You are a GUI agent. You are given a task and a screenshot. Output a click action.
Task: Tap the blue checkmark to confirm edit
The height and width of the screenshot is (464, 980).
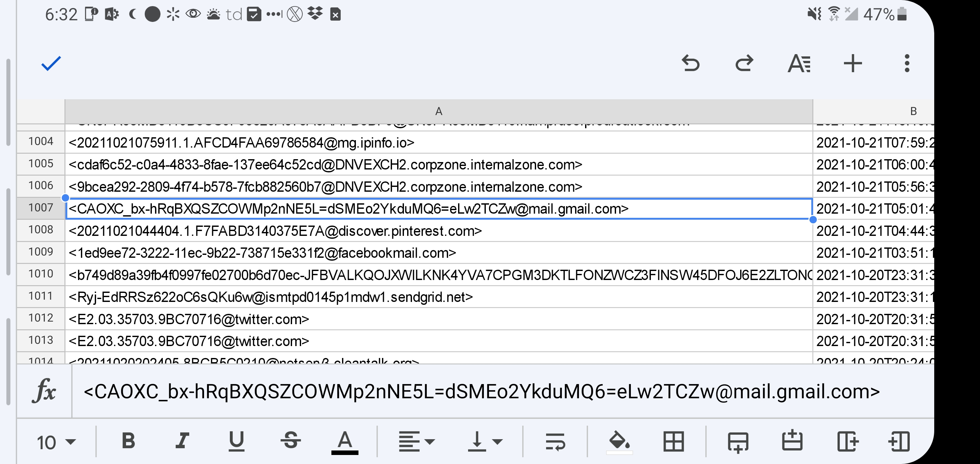(51, 63)
